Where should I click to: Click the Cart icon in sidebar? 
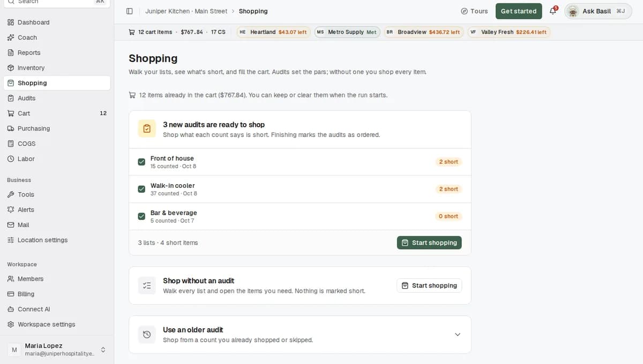coord(11,113)
